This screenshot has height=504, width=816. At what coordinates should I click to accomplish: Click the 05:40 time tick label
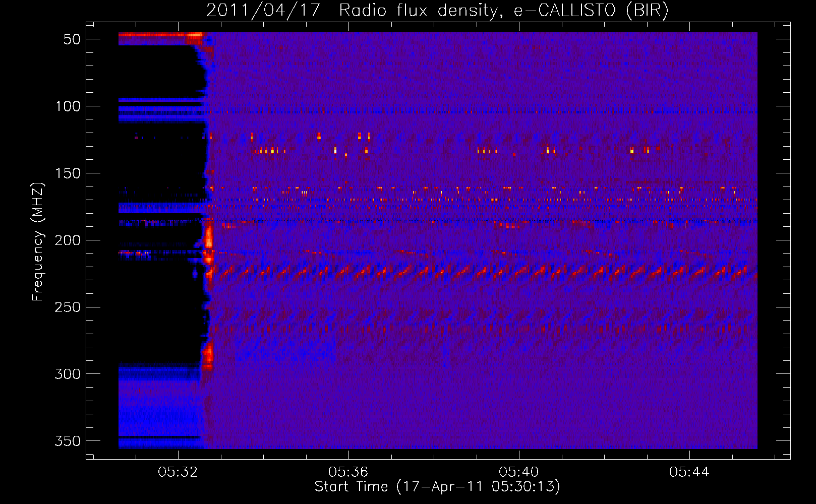[518, 472]
